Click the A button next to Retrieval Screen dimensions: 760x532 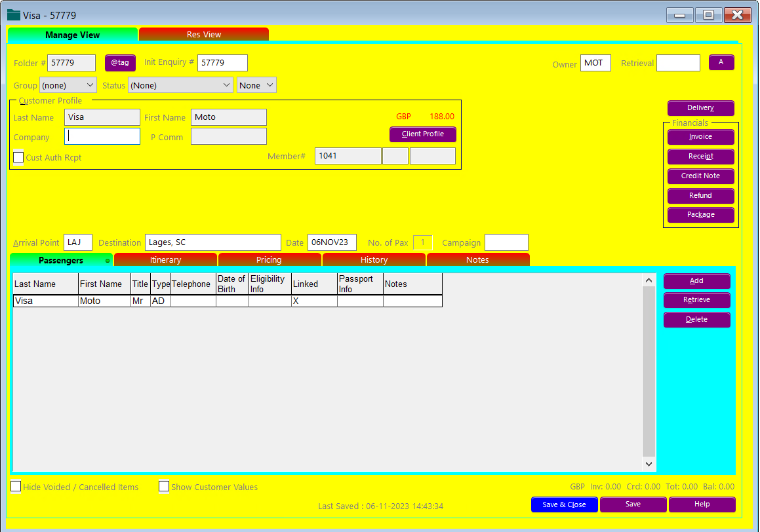(721, 62)
